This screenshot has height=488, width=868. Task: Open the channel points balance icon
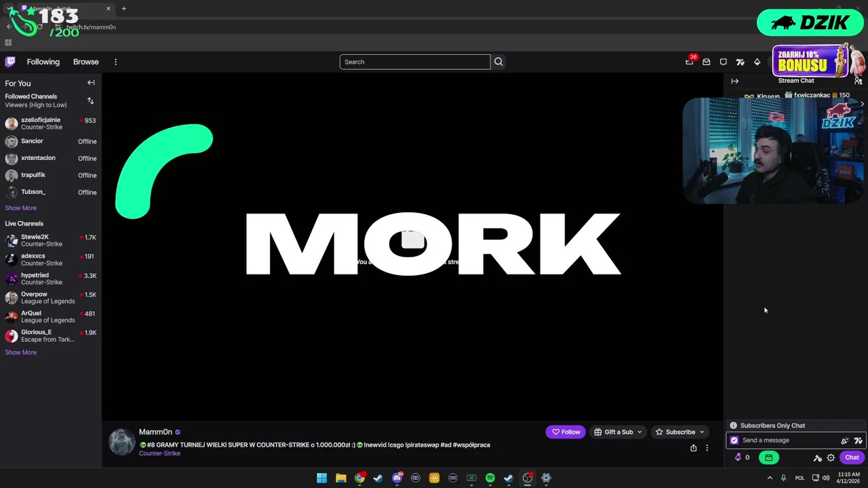[743, 457]
